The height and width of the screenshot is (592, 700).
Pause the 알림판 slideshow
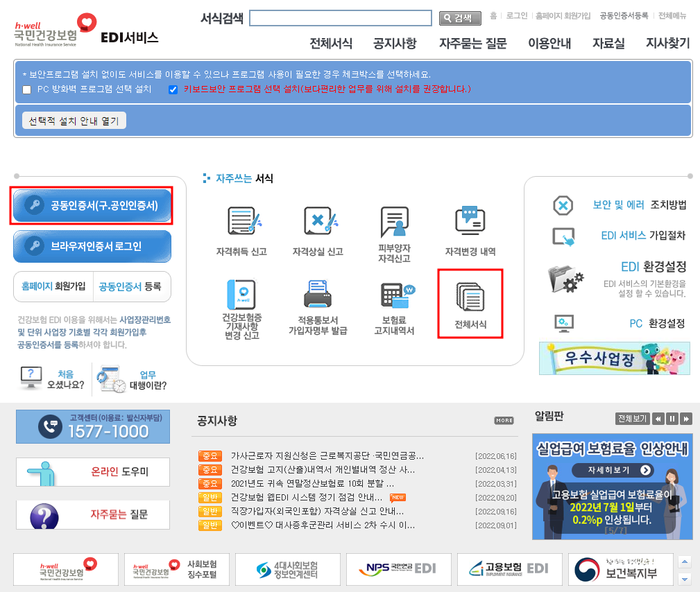pos(672,419)
